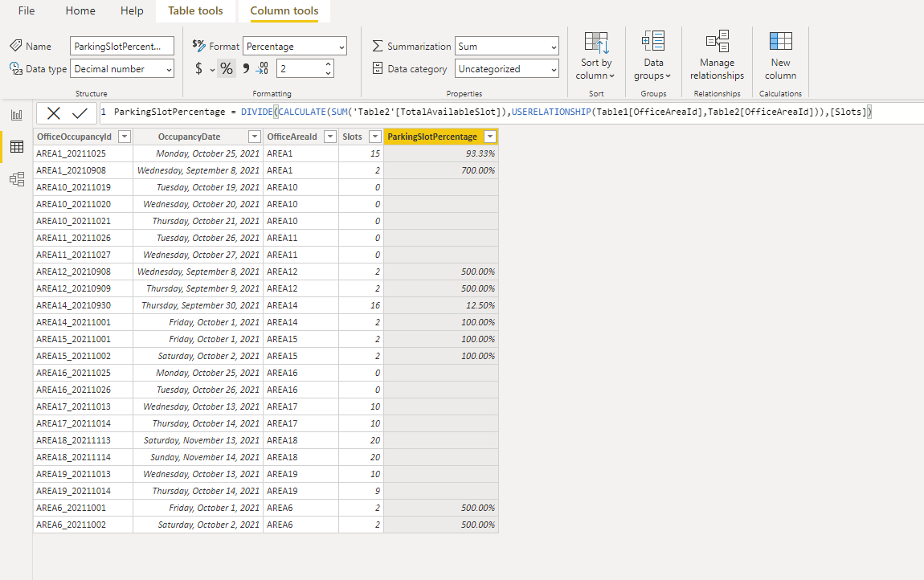This screenshot has width=924, height=580.
Task: Switch to the Home tab
Action: pos(80,10)
